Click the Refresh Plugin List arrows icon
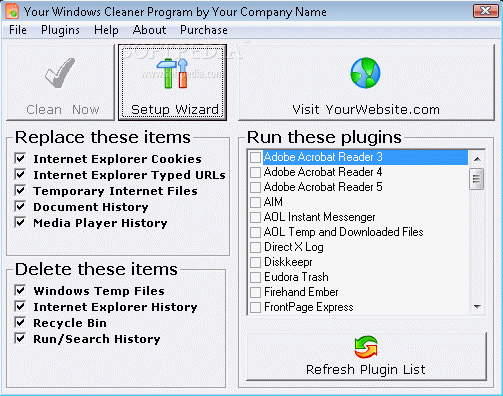 (x=366, y=347)
